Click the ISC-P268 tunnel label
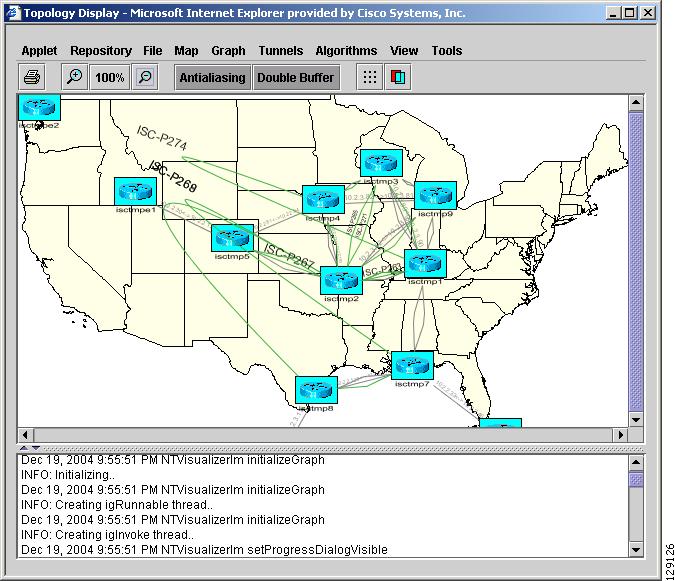Image resolution: width=675 pixels, height=581 pixels. [x=173, y=176]
